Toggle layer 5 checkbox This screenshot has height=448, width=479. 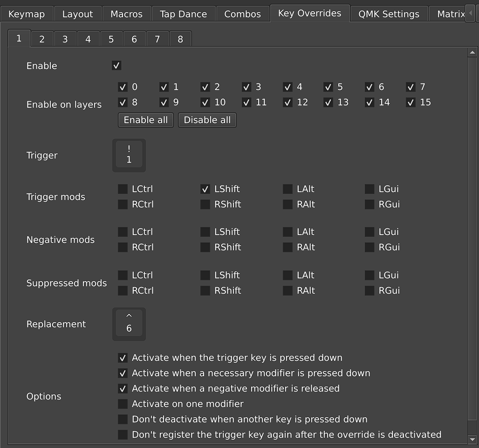point(328,87)
